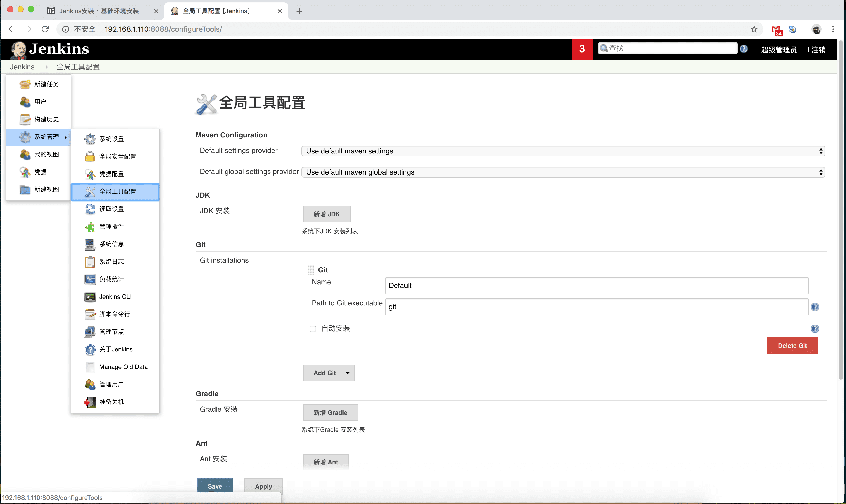Open 管理插件 puzzle piece icon
Viewport: 846px width, 504px height.
(x=90, y=227)
